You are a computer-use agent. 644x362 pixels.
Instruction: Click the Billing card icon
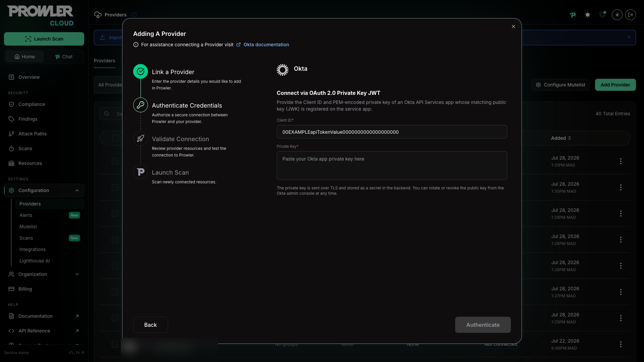pyautogui.click(x=11, y=289)
